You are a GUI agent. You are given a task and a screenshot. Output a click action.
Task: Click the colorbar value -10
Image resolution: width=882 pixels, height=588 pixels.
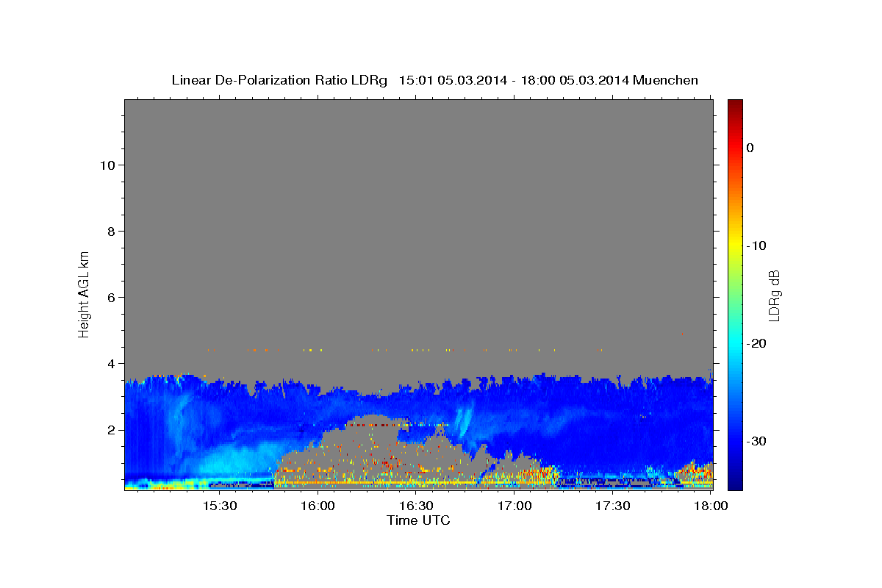(x=756, y=245)
